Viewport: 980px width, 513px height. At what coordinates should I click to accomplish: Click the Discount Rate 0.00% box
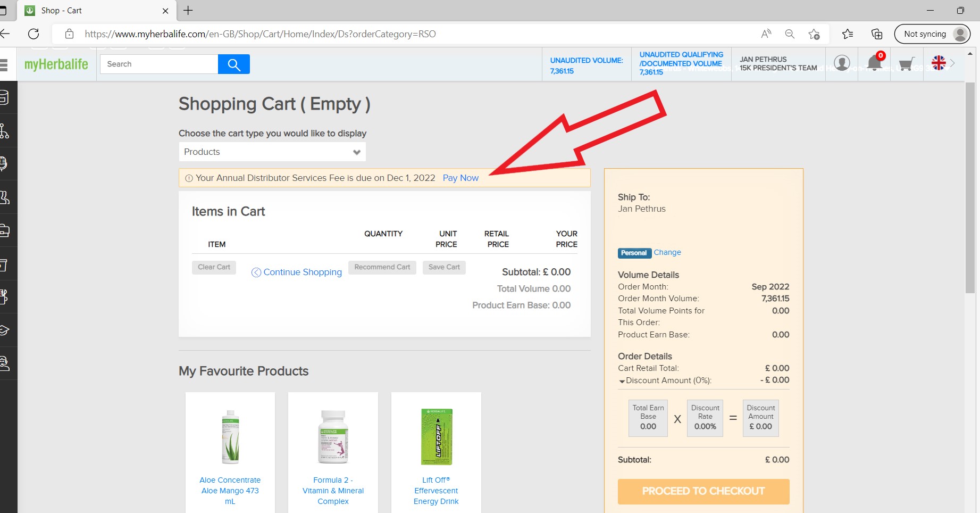click(x=705, y=418)
